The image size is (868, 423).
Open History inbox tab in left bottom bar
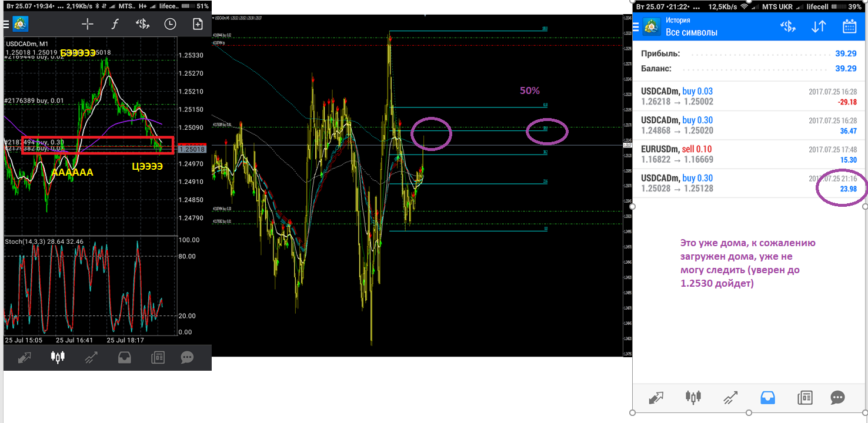[x=124, y=357]
